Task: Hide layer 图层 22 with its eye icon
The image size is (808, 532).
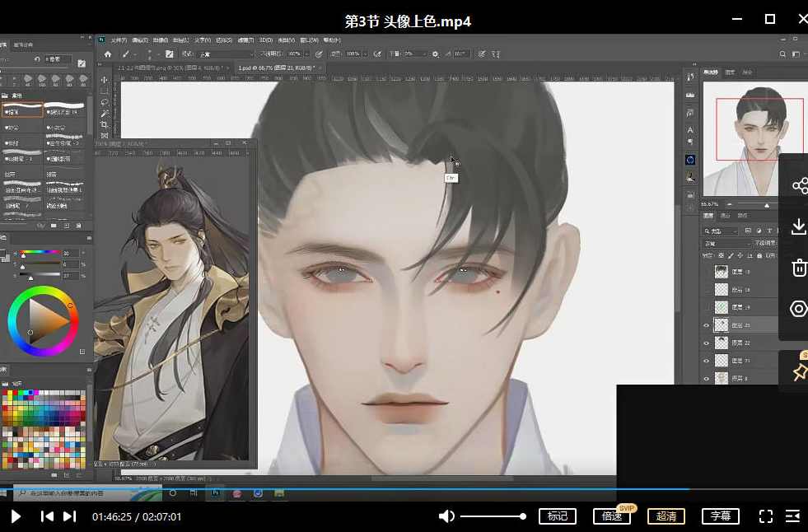Action: pyautogui.click(x=708, y=343)
